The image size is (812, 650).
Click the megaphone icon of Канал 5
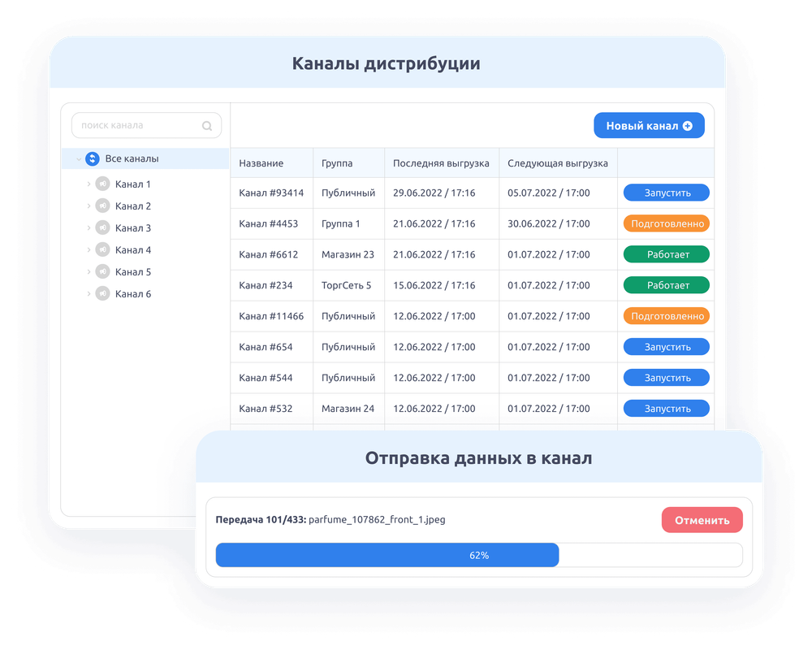[102, 272]
